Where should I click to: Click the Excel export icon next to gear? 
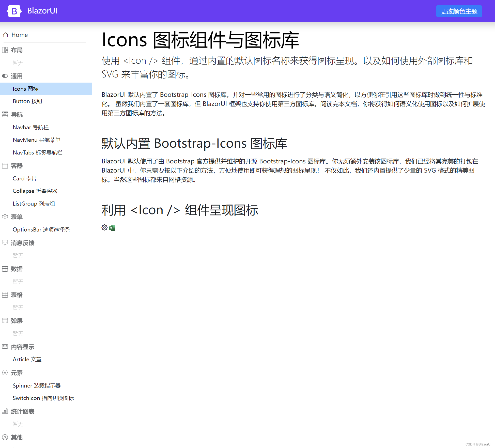112,228
